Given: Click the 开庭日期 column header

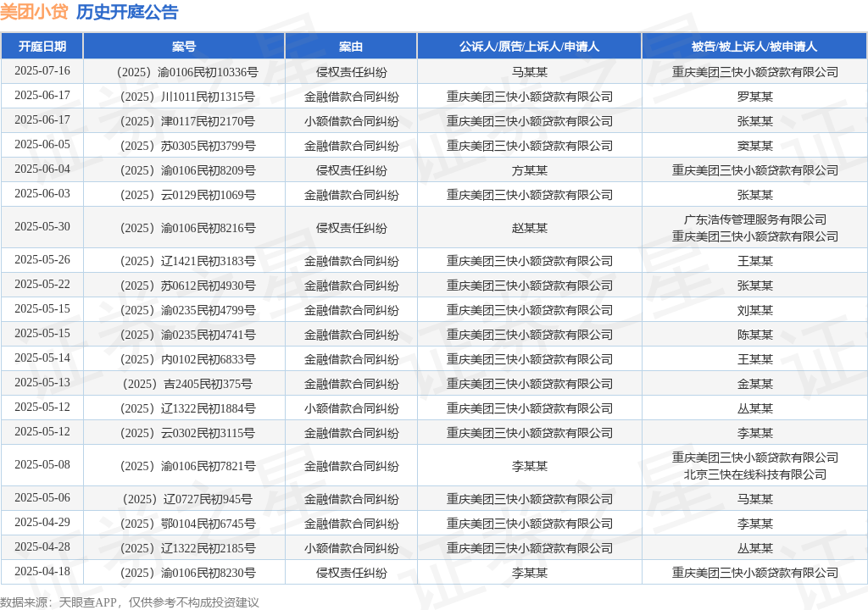Looking at the screenshot, I should (42, 47).
